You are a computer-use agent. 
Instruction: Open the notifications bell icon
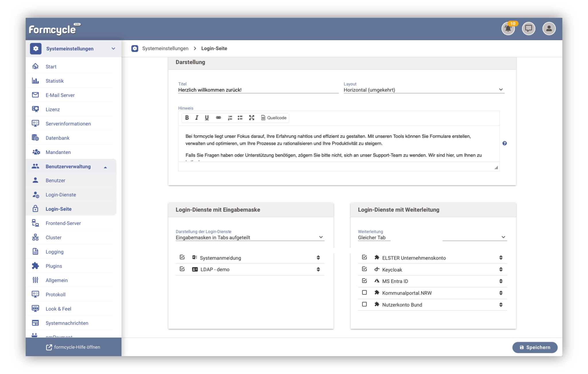coord(508,29)
